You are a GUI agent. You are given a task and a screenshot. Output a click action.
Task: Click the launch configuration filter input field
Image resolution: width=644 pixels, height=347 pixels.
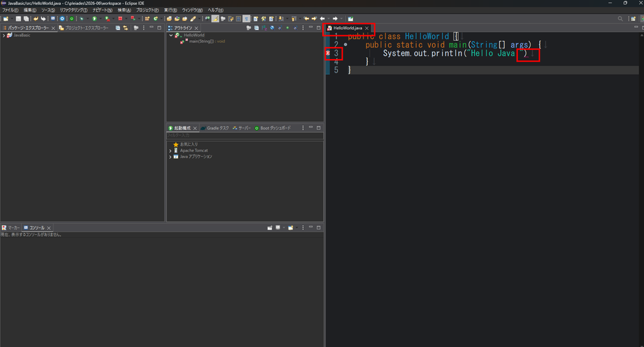[245, 135]
